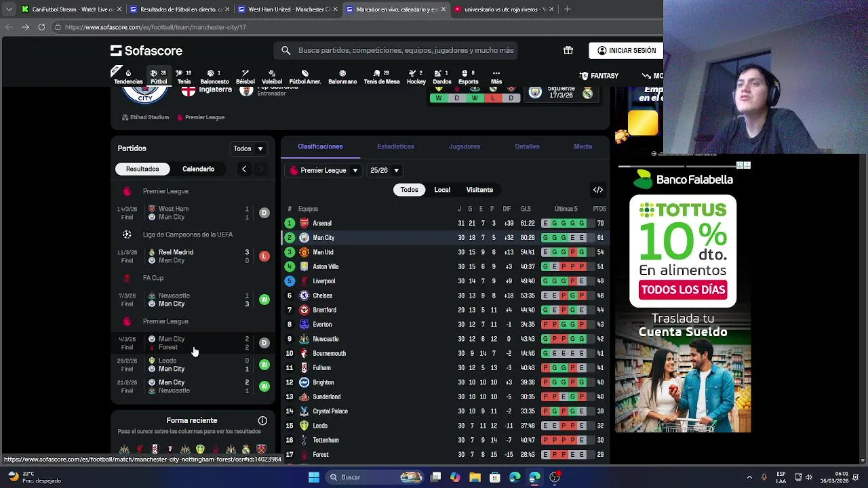Open the Dardos sport category
The height and width of the screenshot is (488, 868).
tap(441, 77)
